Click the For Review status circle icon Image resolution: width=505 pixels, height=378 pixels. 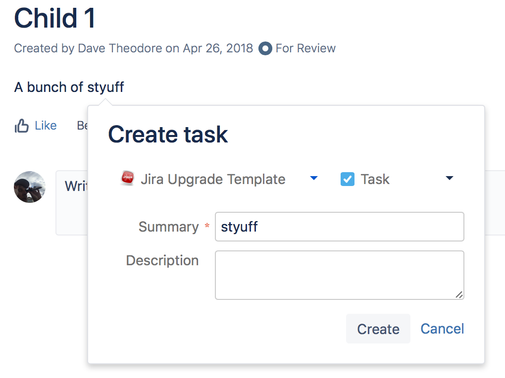265,49
